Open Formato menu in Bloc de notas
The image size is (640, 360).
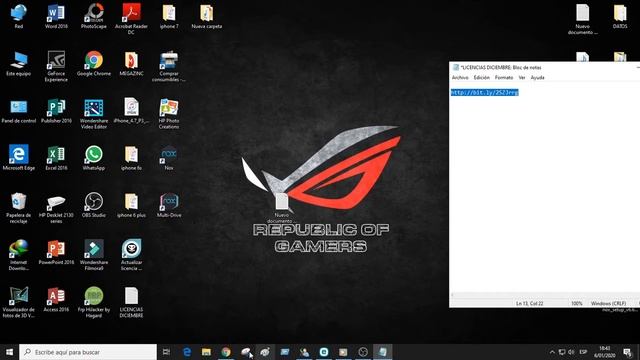[504, 78]
